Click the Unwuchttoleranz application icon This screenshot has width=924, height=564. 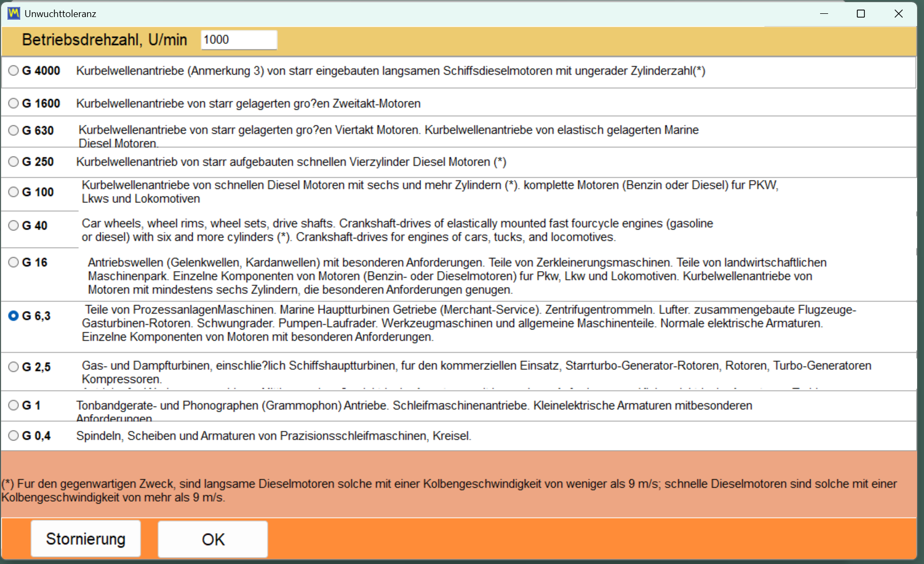pos(13,13)
